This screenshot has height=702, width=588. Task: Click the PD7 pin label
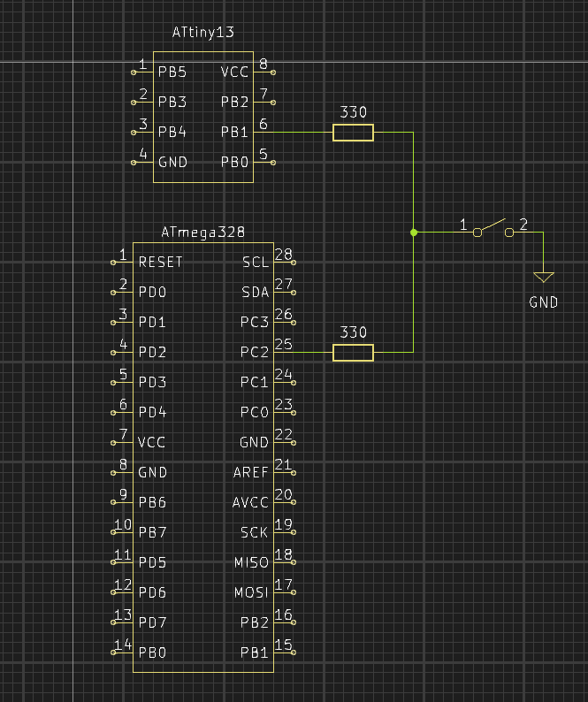click(x=152, y=622)
